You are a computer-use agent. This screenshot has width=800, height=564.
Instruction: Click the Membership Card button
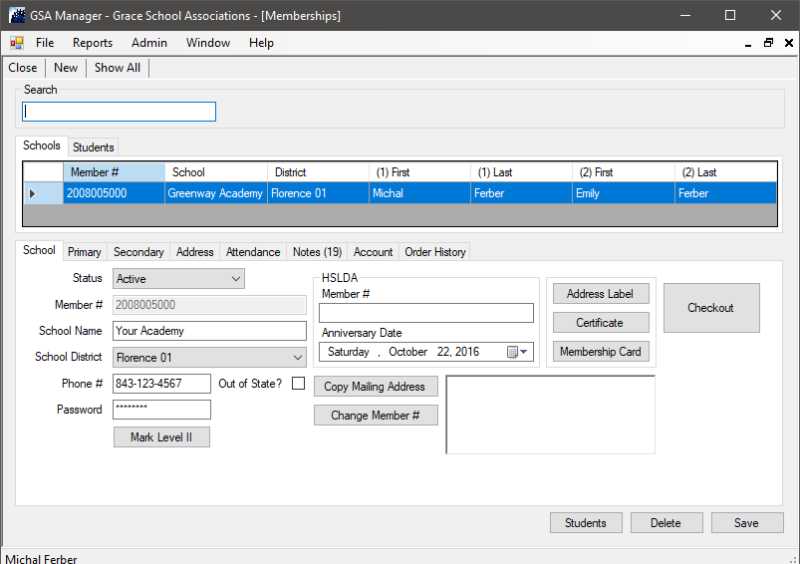pos(601,352)
